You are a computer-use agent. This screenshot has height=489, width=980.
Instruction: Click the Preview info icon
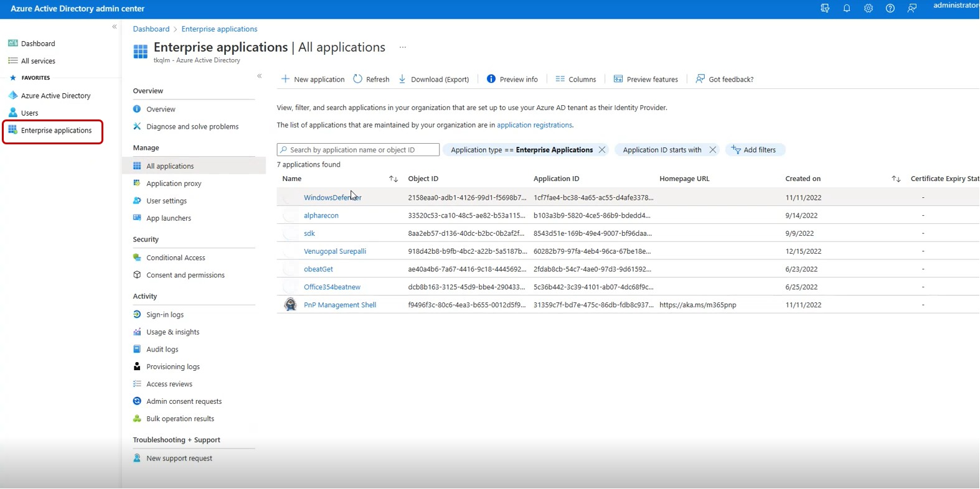pos(491,79)
